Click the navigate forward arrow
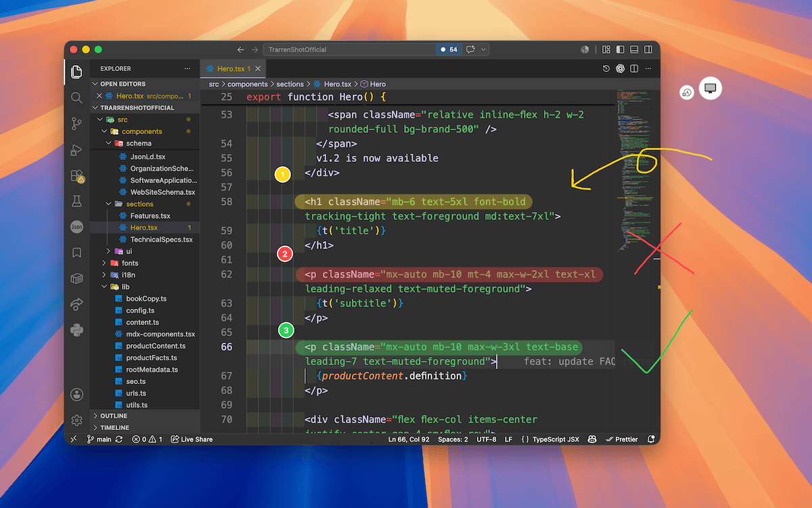Viewport: 812px width, 508px height. (x=255, y=49)
